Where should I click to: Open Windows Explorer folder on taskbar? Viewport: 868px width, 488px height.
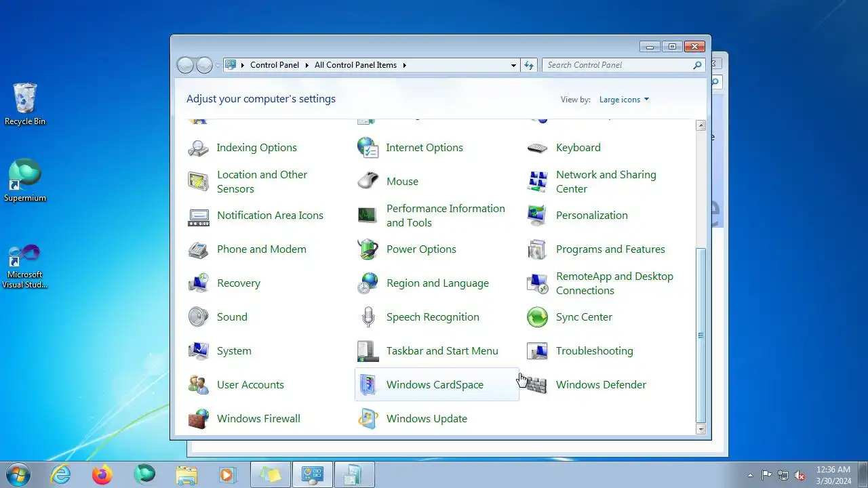186,475
